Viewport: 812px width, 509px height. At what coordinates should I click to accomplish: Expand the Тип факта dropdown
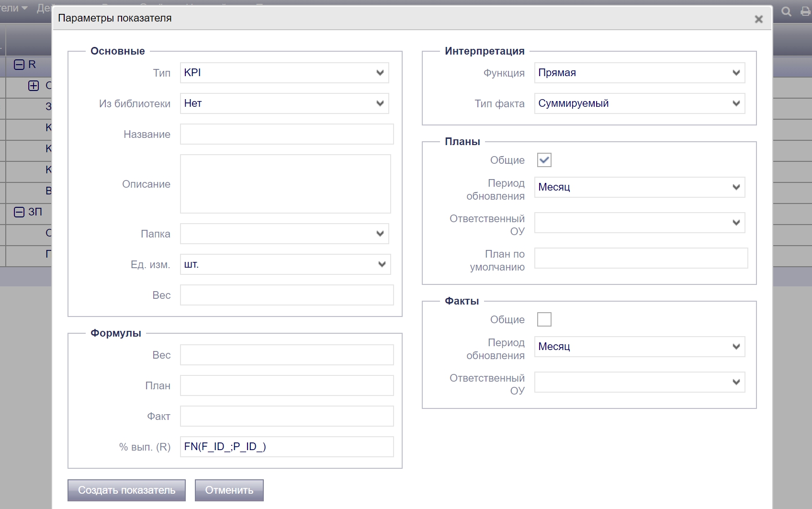[x=639, y=103]
